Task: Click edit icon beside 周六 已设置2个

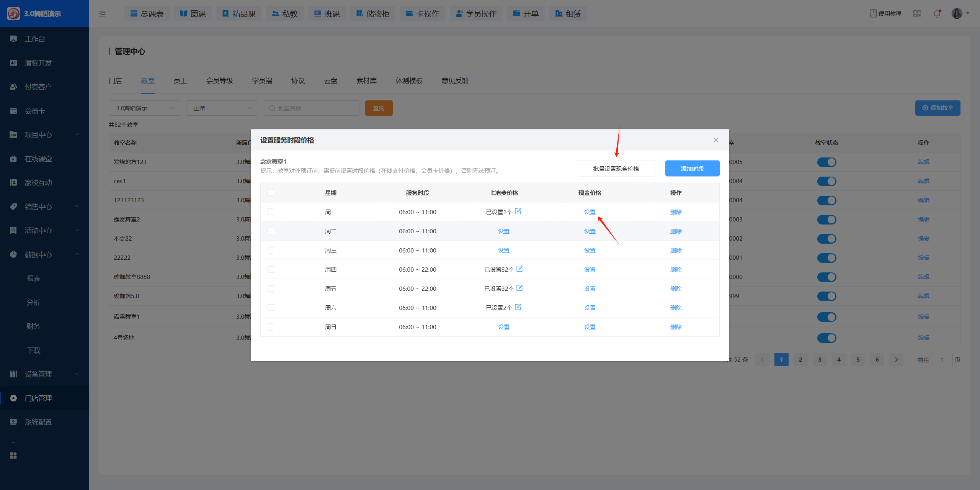Action: (x=518, y=307)
